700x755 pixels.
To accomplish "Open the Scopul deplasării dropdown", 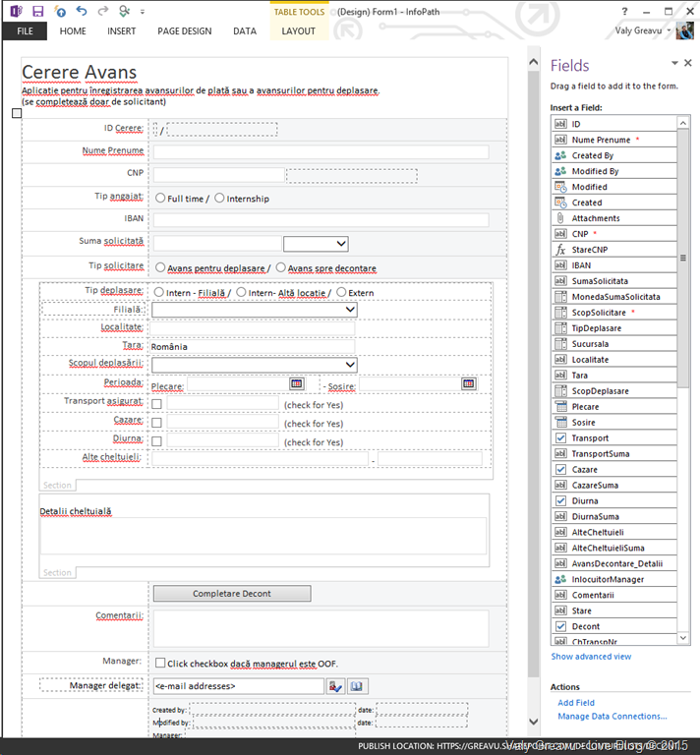I will [351, 365].
